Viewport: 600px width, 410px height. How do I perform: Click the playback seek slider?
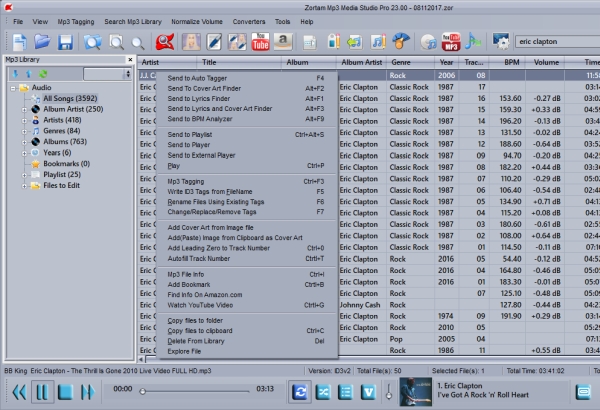196,391
